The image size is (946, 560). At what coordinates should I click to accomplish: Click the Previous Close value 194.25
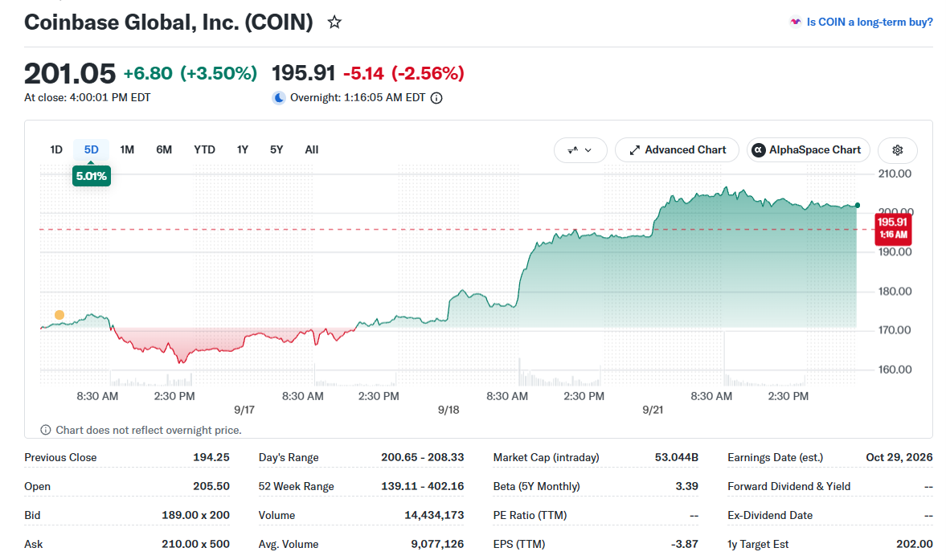point(211,457)
